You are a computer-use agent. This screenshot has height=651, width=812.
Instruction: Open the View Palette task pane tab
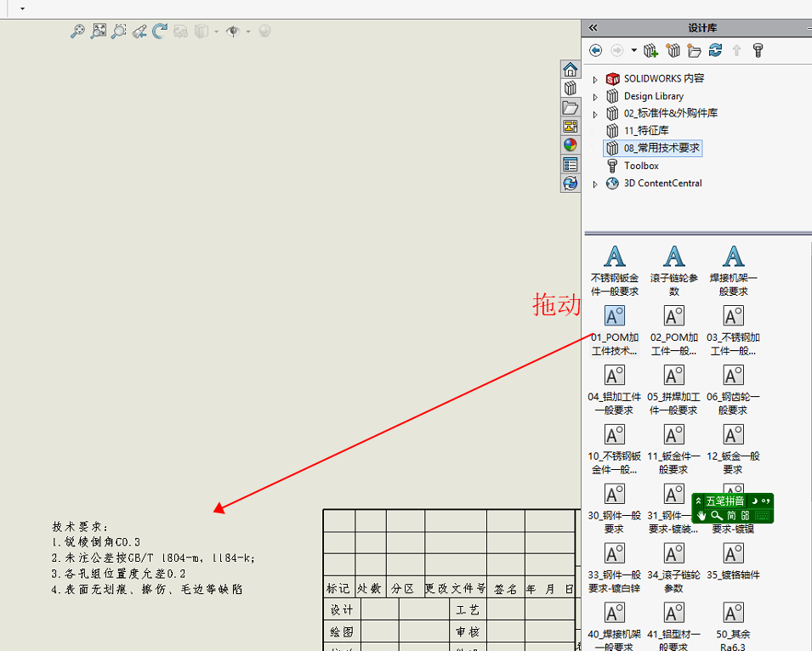tap(571, 127)
